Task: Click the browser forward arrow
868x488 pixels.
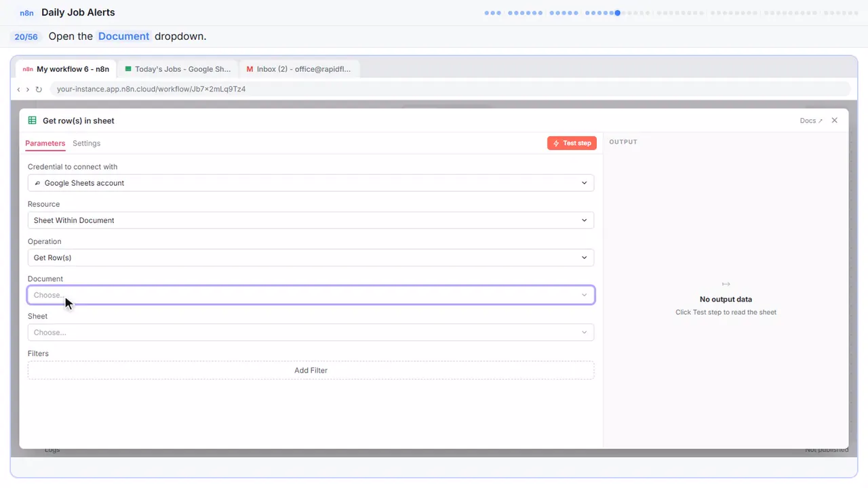Action: 28,89
